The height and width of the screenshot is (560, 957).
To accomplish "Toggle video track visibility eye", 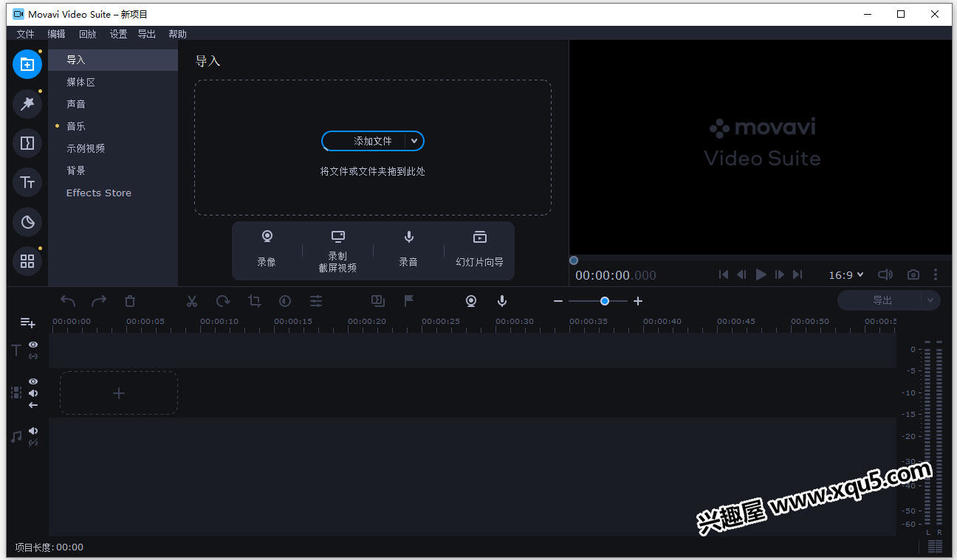I will point(33,381).
